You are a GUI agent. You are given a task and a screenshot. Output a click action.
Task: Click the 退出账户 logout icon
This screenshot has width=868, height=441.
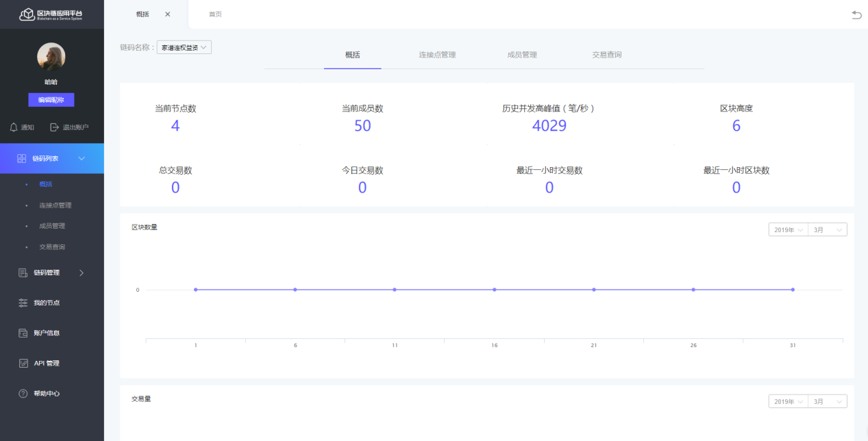55,127
